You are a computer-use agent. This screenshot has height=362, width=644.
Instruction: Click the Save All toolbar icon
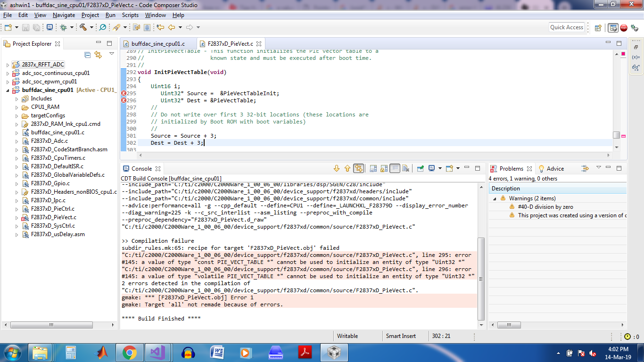[x=36, y=27]
